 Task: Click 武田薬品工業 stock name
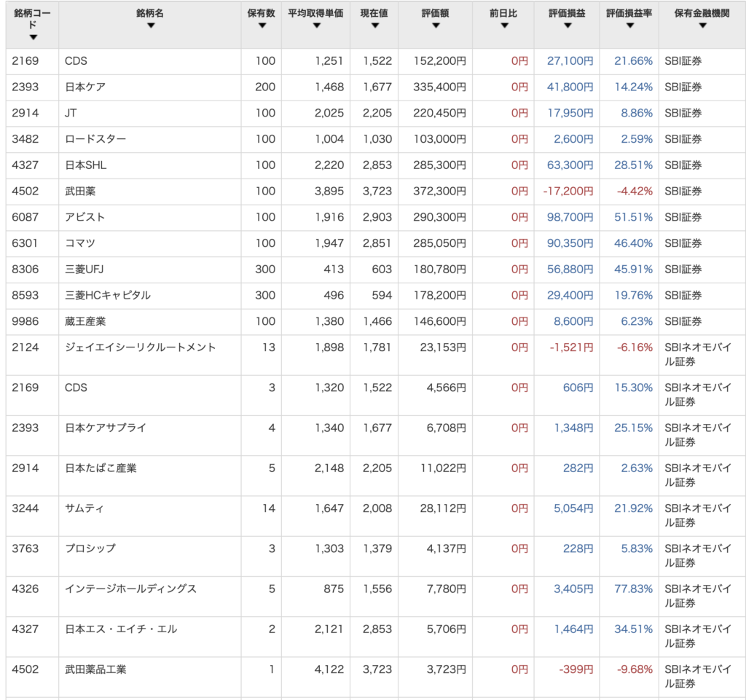coord(95,669)
